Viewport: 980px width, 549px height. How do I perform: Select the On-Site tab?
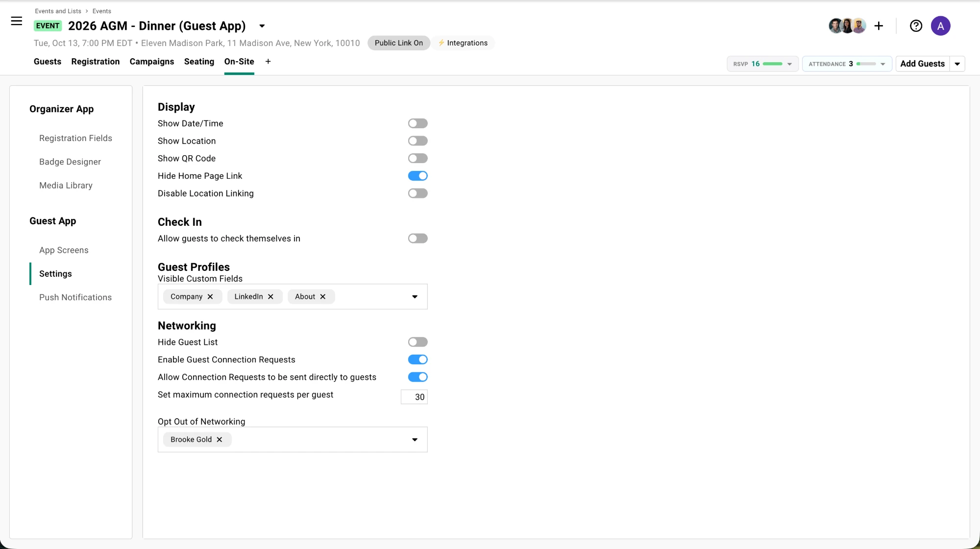239,62
